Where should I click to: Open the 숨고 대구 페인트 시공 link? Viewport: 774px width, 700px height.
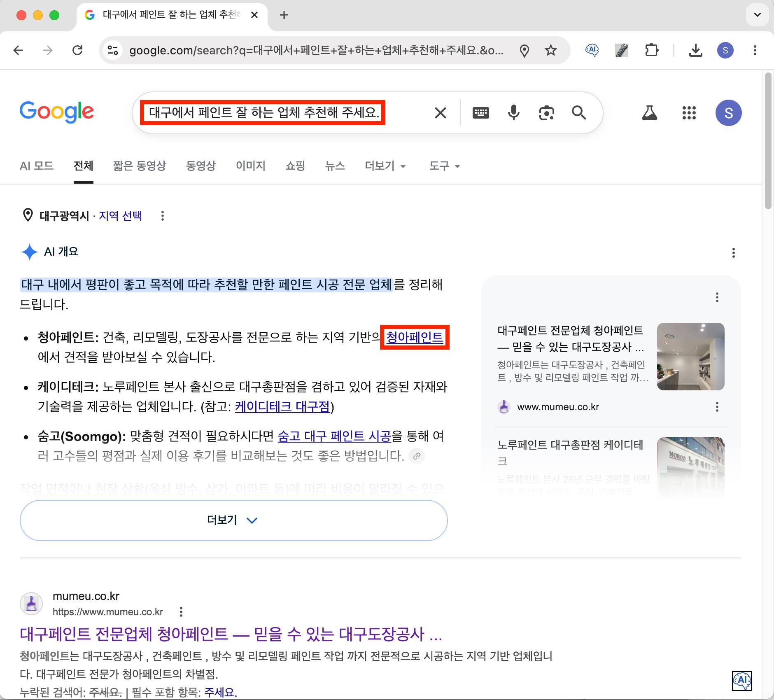[x=334, y=436]
